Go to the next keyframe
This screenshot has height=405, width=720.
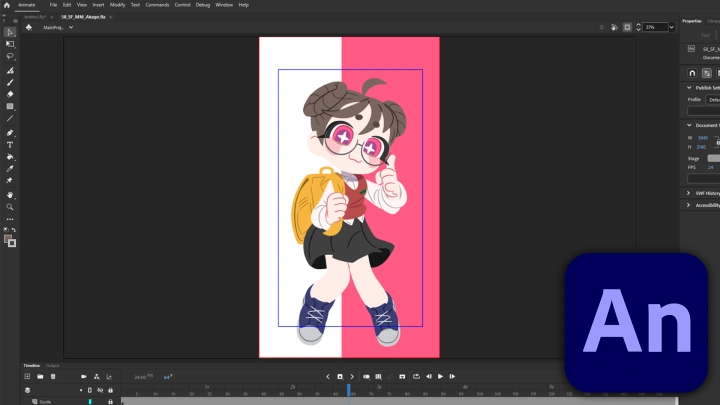pos(352,377)
